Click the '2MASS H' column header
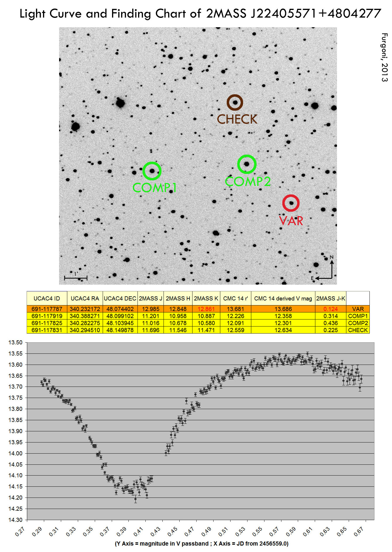This screenshot has width=392, height=552. 178,298
